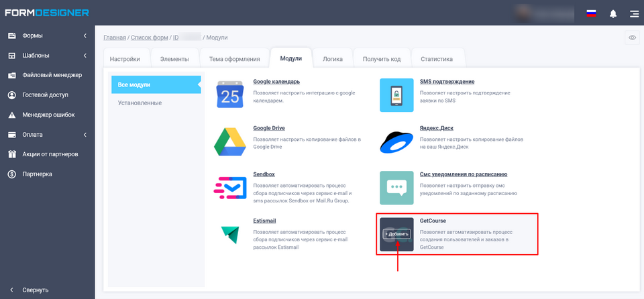Click the SMS подтверждение phone icon
The width and height of the screenshot is (644, 299).
pos(396,95)
